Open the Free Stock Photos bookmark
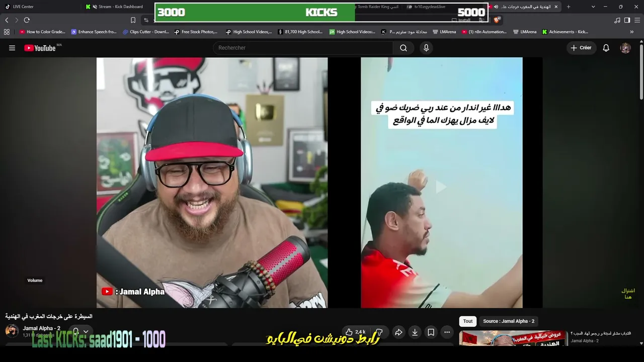The image size is (644, 362). (196, 32)
